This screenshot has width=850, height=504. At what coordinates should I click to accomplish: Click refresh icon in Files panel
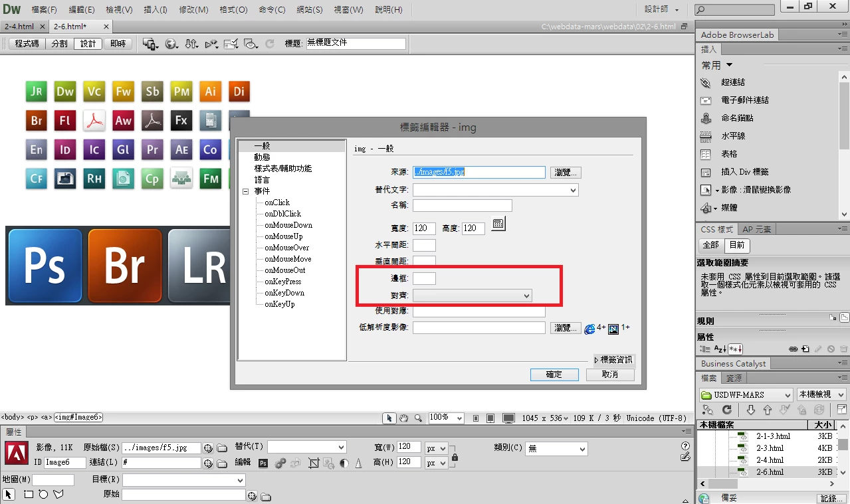click(x=727, y=410)
